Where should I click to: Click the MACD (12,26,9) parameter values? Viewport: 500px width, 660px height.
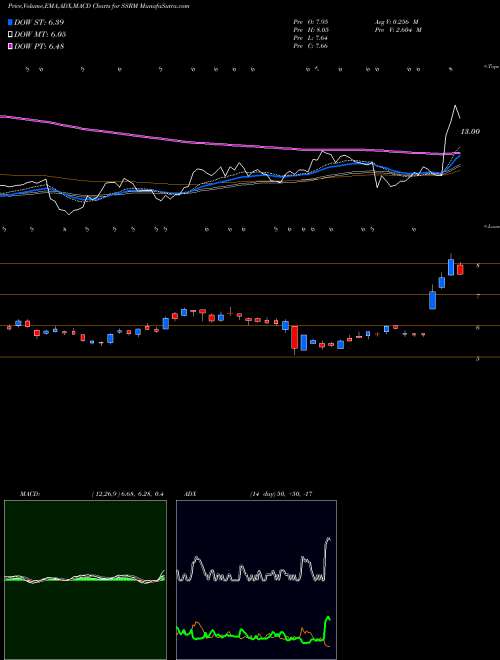click(x=127, y=494)
